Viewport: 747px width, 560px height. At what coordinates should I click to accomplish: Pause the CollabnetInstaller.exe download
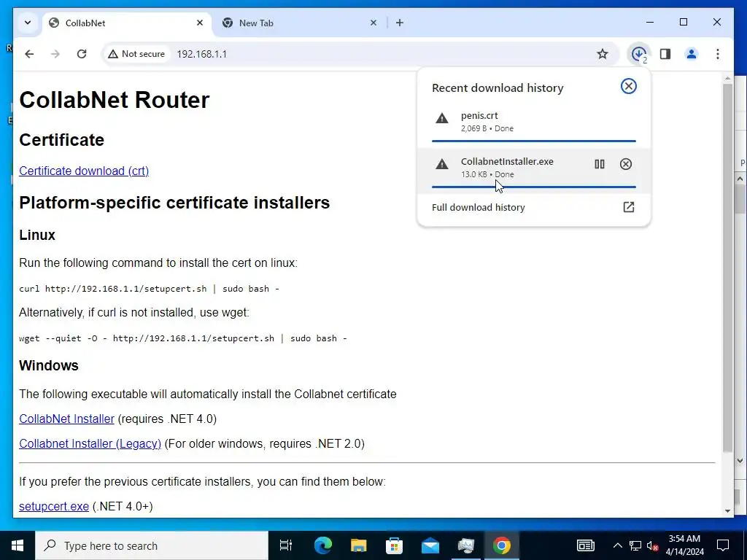(600, 164)
